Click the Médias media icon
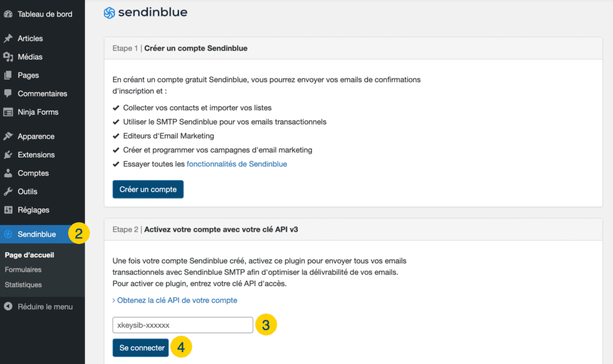This screenshot has height=364, width=613. [8, 57]
